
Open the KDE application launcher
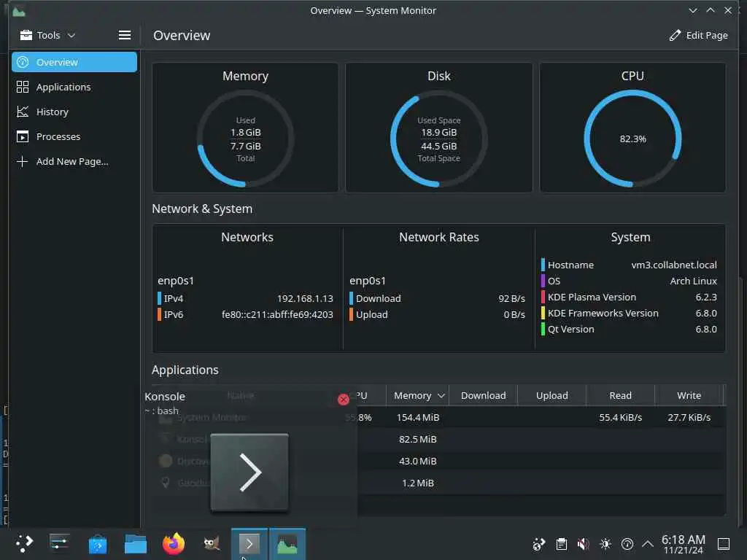23,543
